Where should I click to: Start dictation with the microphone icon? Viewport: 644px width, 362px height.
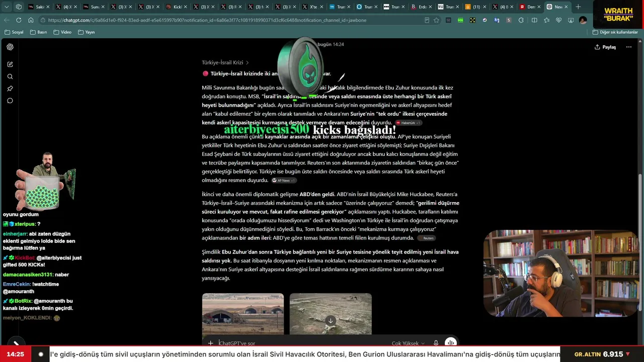[436, 343]
